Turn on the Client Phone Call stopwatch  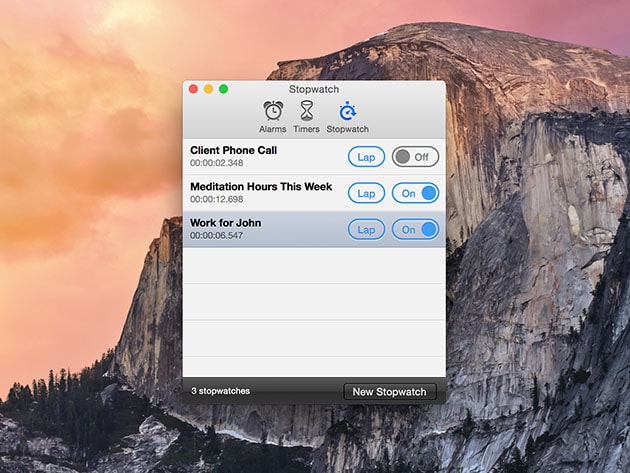(x=415, y=157)
